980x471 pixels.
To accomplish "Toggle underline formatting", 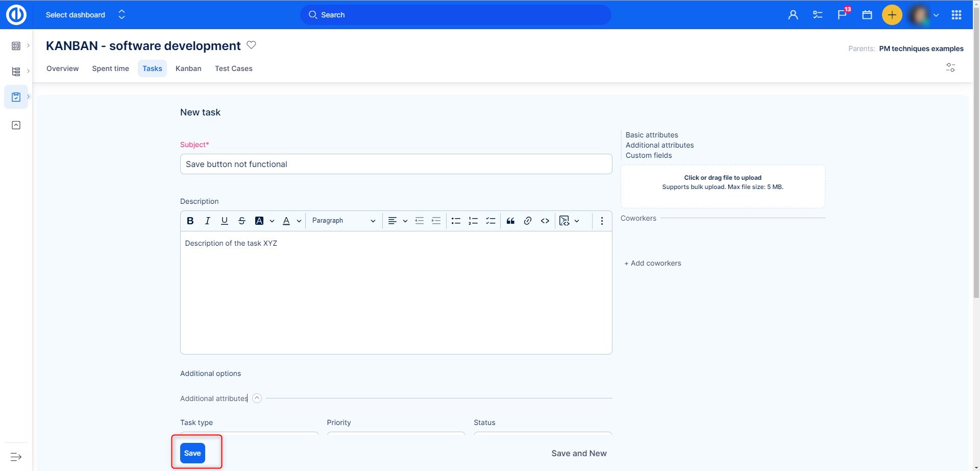I will [x=225, y=221].
